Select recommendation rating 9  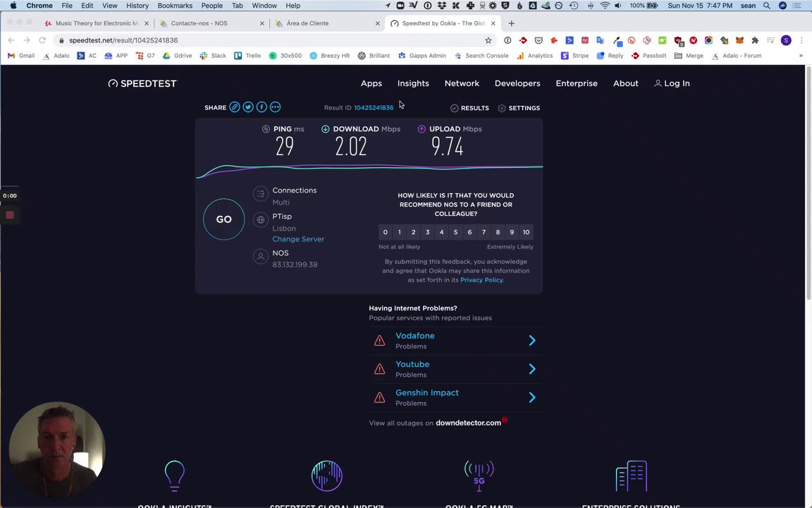point(512,232)
